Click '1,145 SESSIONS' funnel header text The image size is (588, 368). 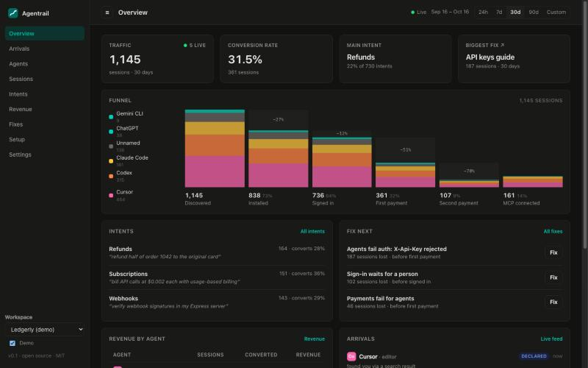tap(541, 101)
